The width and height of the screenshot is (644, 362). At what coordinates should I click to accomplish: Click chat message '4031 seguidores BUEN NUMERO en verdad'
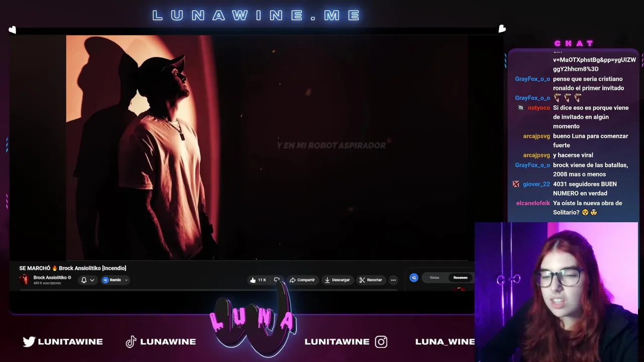[585, 189]
